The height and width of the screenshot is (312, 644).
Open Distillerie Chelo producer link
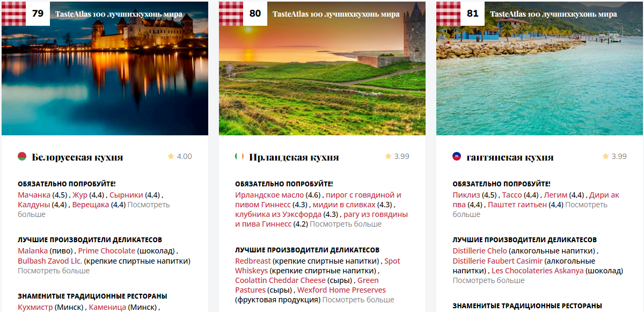480,251
